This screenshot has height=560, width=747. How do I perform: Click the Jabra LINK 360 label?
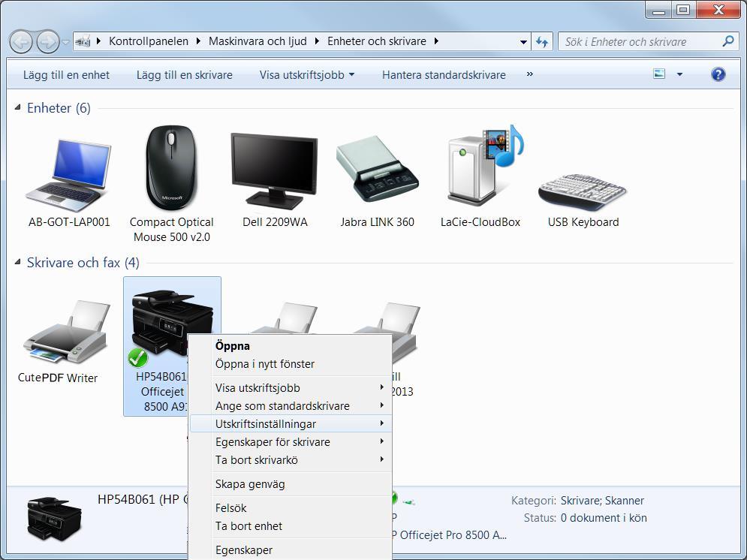point(378,222)
